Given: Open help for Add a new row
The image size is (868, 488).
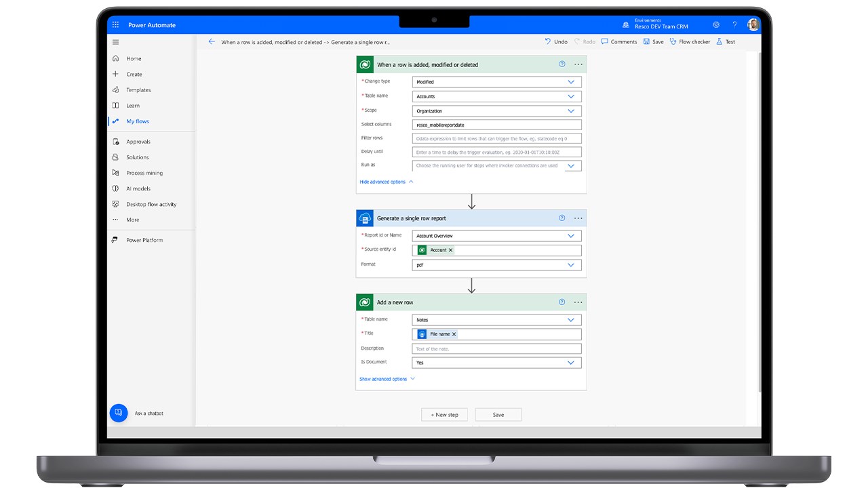Looking at the screenshot, I should pyautogui.click(x=561, y=302).
